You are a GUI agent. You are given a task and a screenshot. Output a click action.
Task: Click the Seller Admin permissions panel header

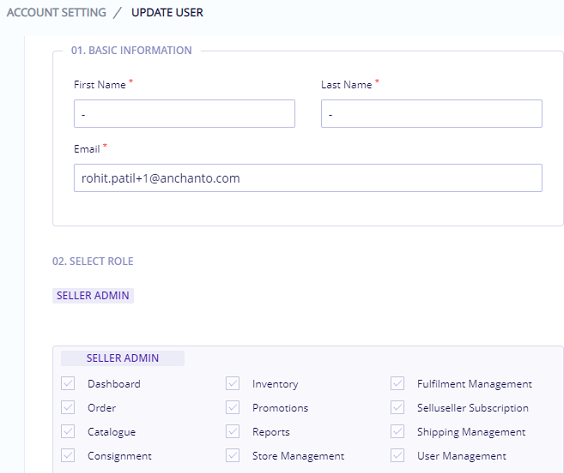pos(123,358)
